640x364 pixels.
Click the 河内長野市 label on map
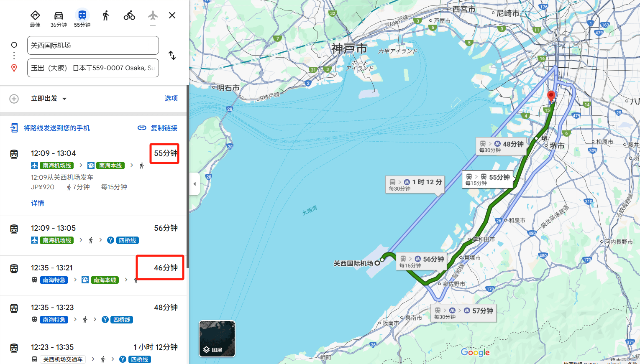tap(619, 242)
